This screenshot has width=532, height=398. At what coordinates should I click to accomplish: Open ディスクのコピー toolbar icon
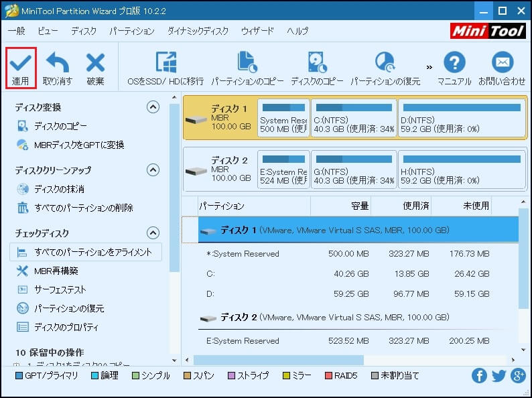pyautogui.click(x=317, y=62)
